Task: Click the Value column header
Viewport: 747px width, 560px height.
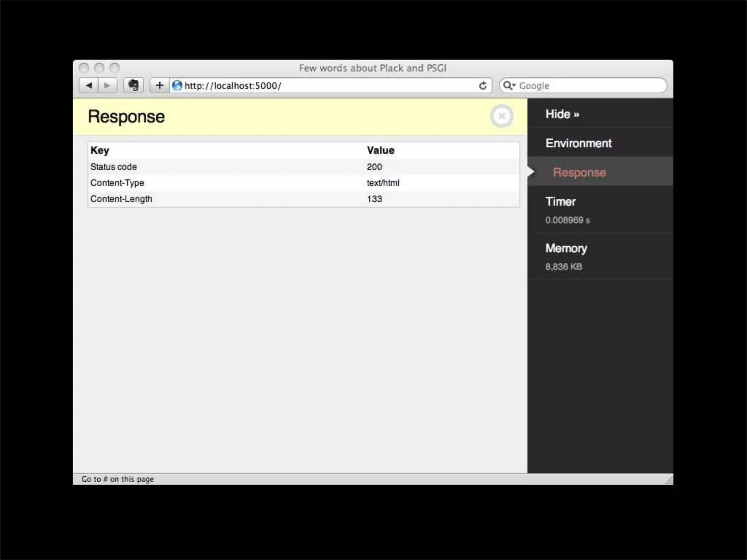Action: [380, 150]
